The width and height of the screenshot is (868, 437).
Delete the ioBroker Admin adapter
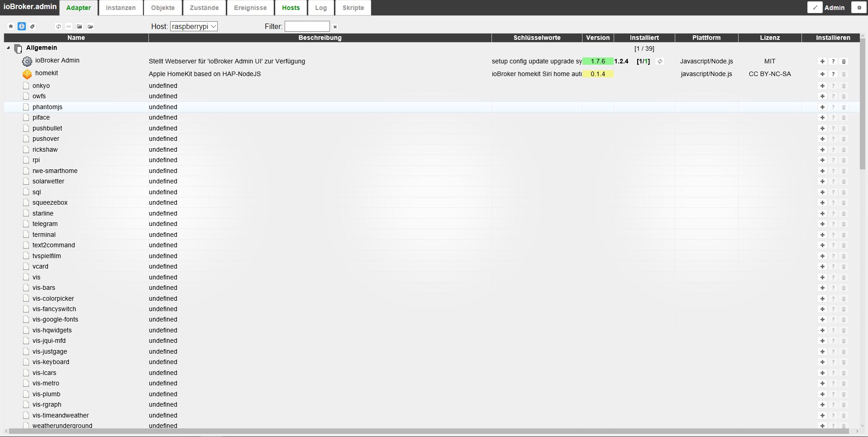(844, 61)
